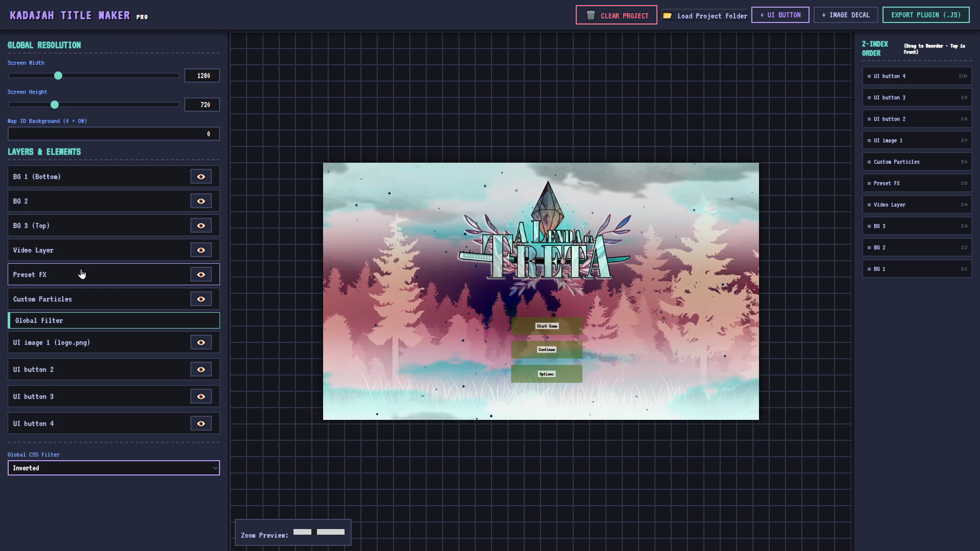
Task: Hide the BG 1 (Bottom) layer
Action: (x=201, y=177)
